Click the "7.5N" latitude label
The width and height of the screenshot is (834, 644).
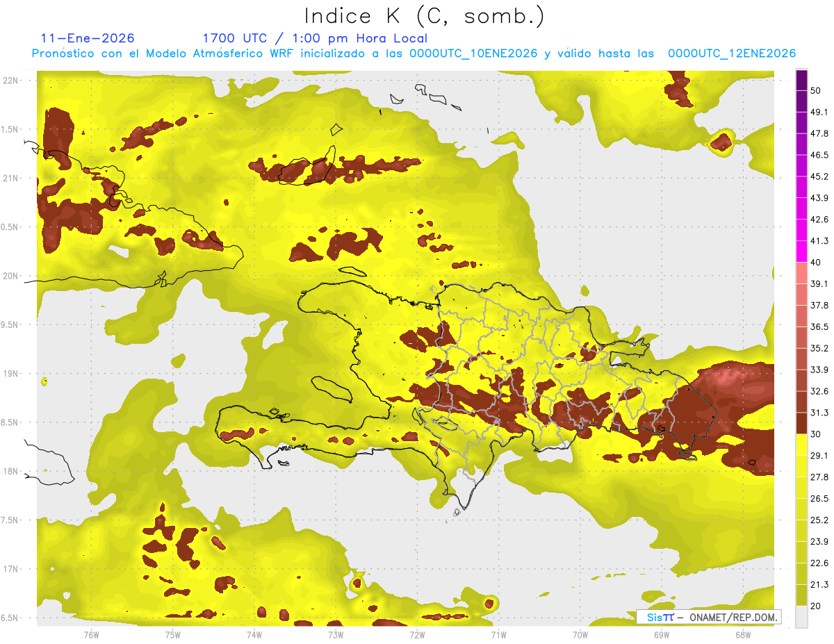[x=10, y=520]
